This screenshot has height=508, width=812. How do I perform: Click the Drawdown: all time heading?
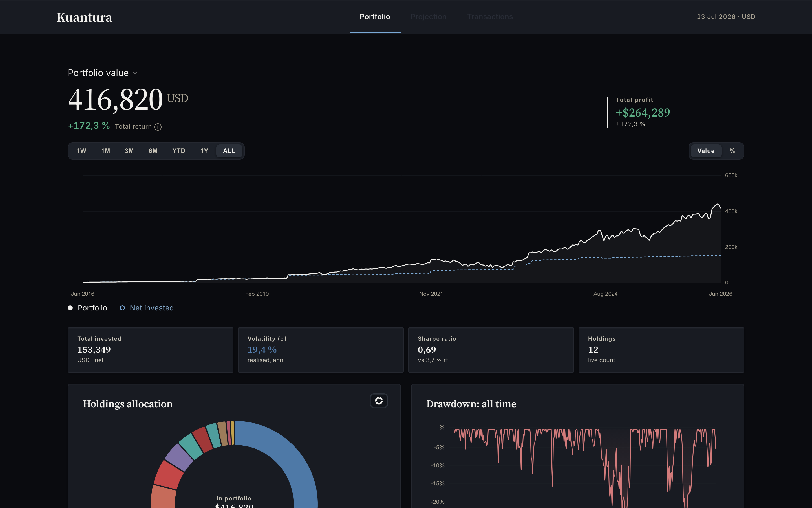click(471, 404)
